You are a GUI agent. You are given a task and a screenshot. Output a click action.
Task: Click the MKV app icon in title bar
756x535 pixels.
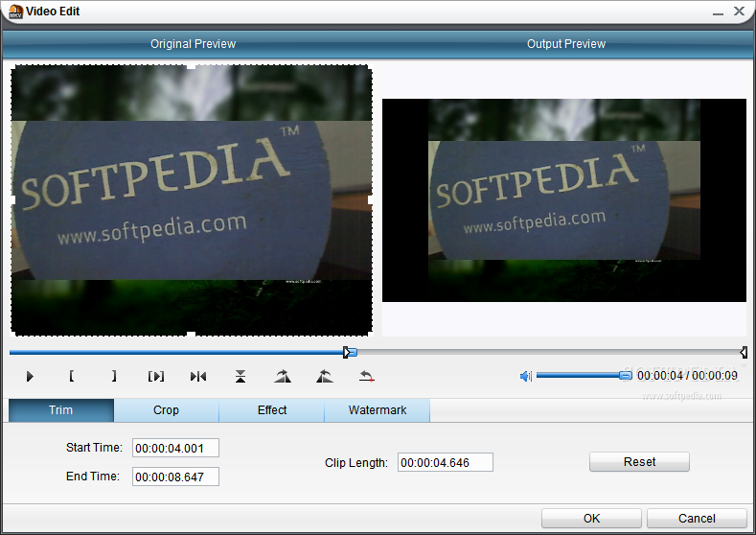(16, 12)
